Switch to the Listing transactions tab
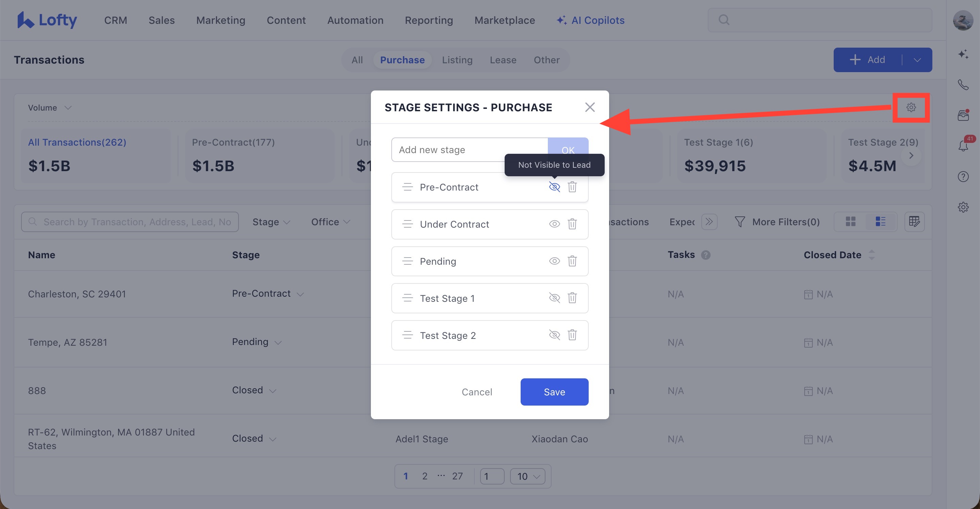 coord(457,60)
